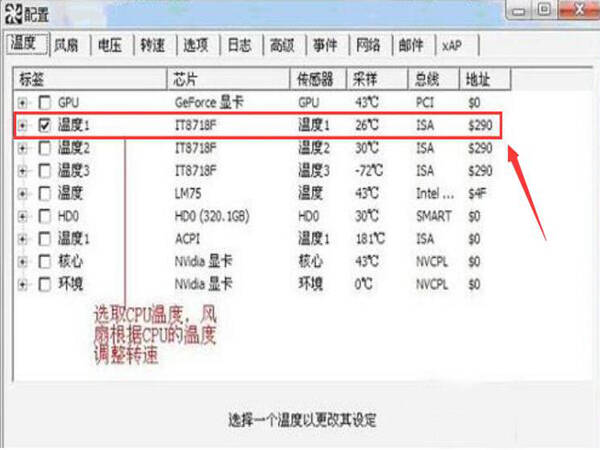Select the HD0 (320.1GB) chip cell
600x450 pixels.
click(212, 216)
